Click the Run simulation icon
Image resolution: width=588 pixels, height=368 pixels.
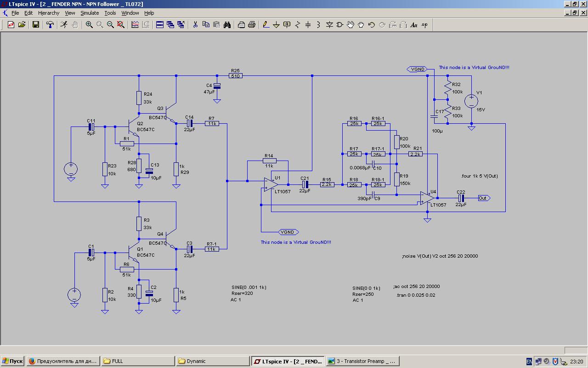tap(64, 25)
